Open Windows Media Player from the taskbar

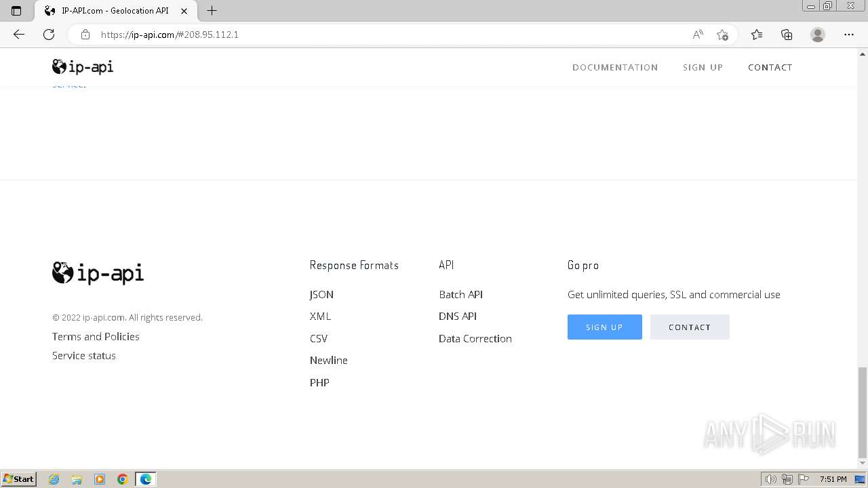pos(100,479)
